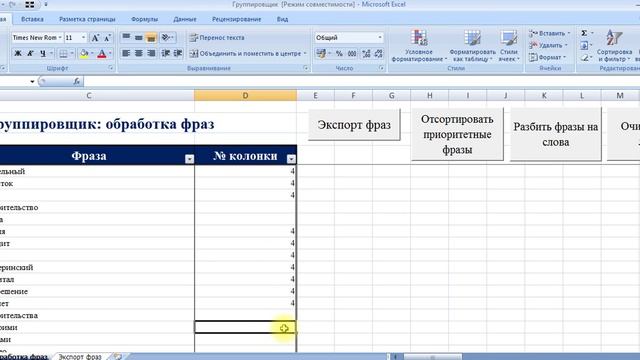
Task: Align text left
Action: (127, 53)
